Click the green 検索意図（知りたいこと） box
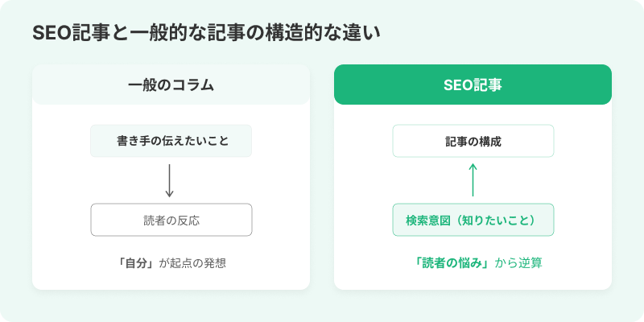 tap(473, 220)
